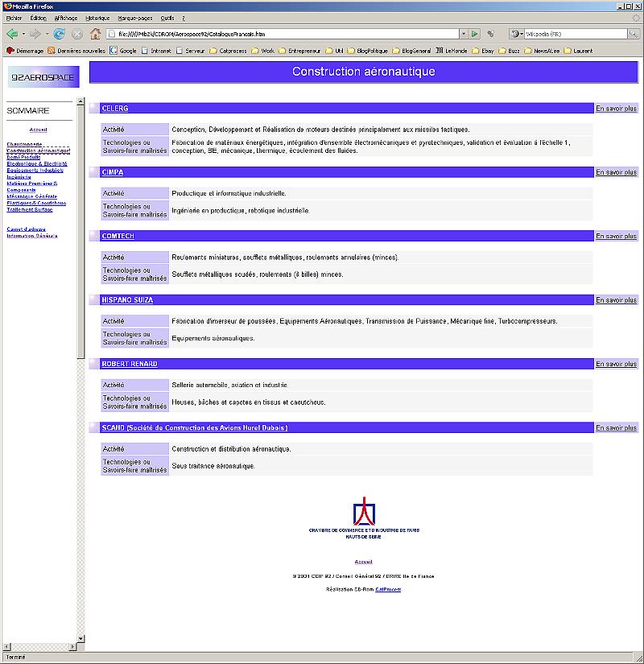The height and width of the screenshot is (664, 644).
Task: Click the magnifier search button
Action: coord(634,34)
